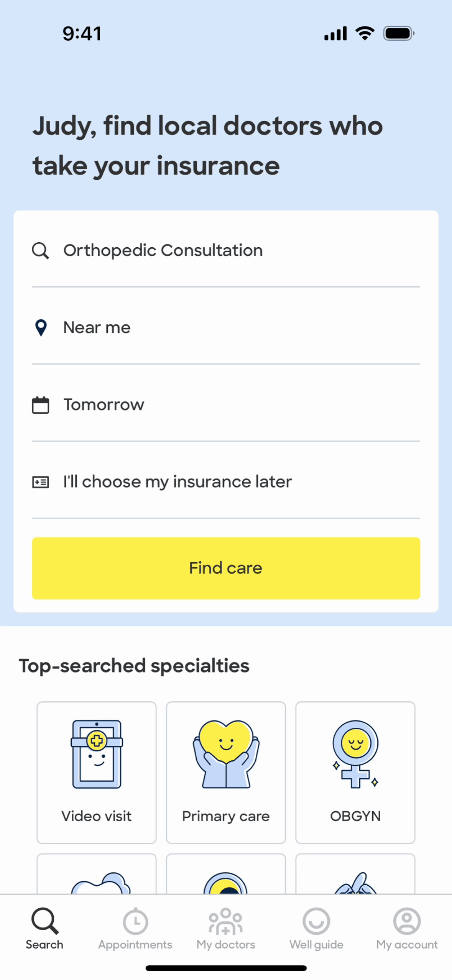Tap the partially visible tooth specialty tile
This screenshot has height=980, width=452.
[x=97, y=874]
